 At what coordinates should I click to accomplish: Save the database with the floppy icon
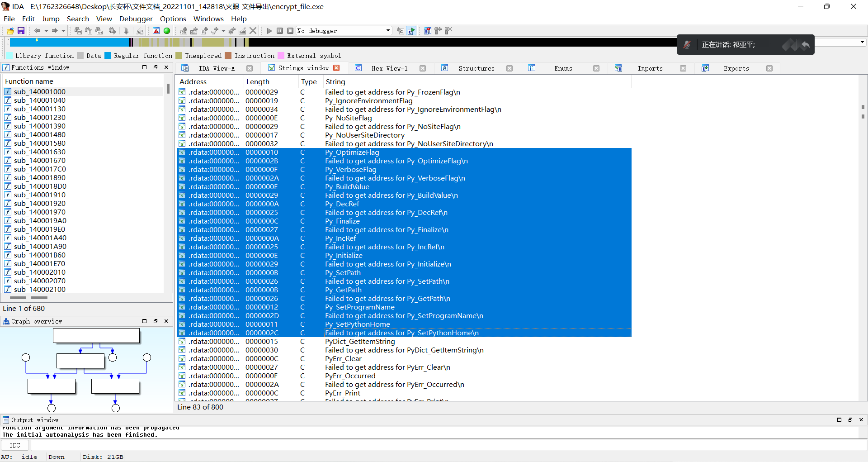(x=21, y=31)
